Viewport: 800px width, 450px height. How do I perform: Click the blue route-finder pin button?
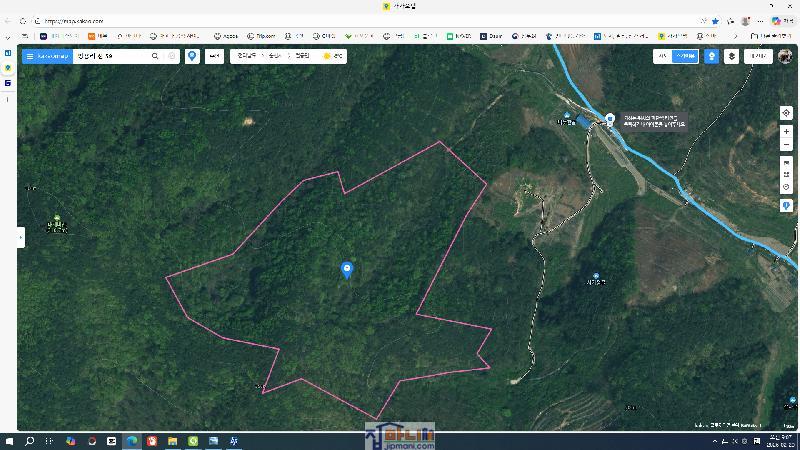192,56
